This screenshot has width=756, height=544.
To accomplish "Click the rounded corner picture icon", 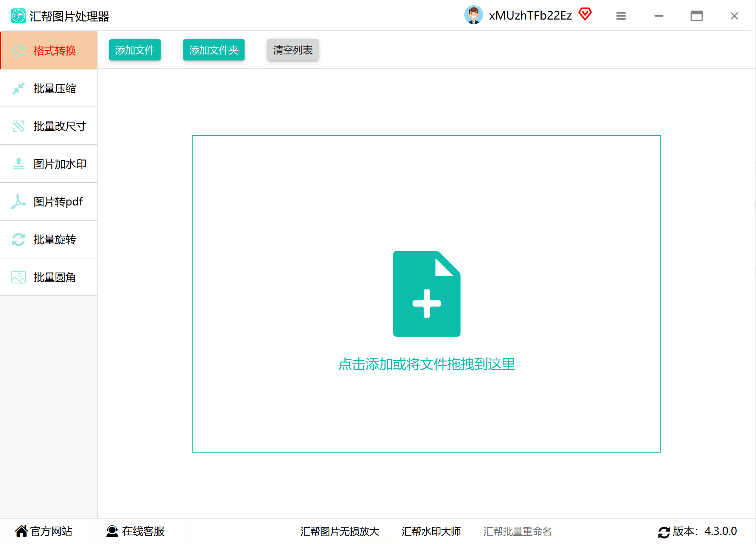I will (x=18, y=277).
